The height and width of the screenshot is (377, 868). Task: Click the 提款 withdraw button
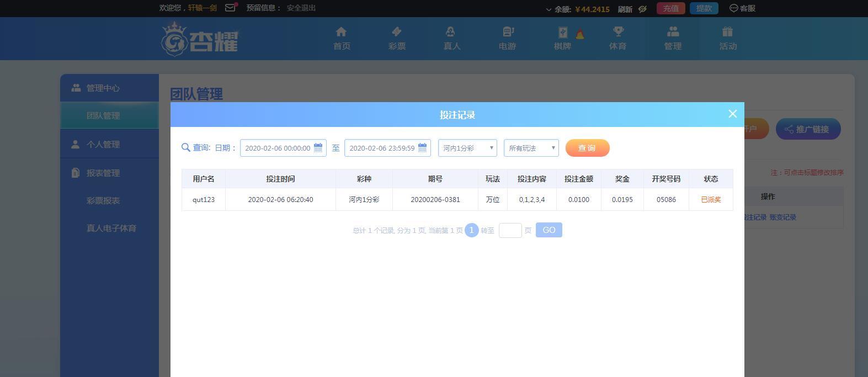tap(704, 8)
